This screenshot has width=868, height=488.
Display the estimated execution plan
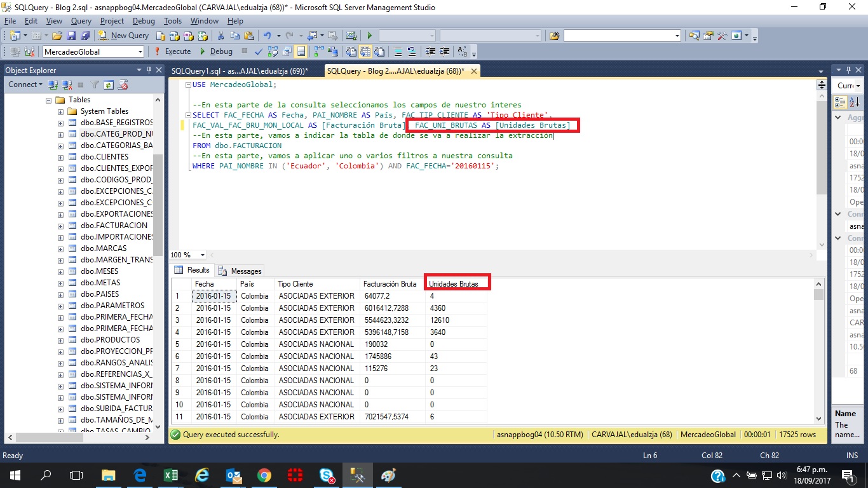273,51
